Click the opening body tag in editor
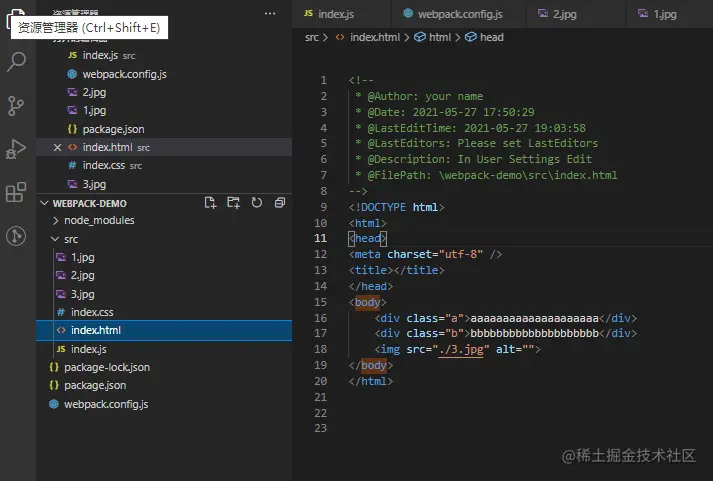713x481 pixels. [x=367, y=302]
